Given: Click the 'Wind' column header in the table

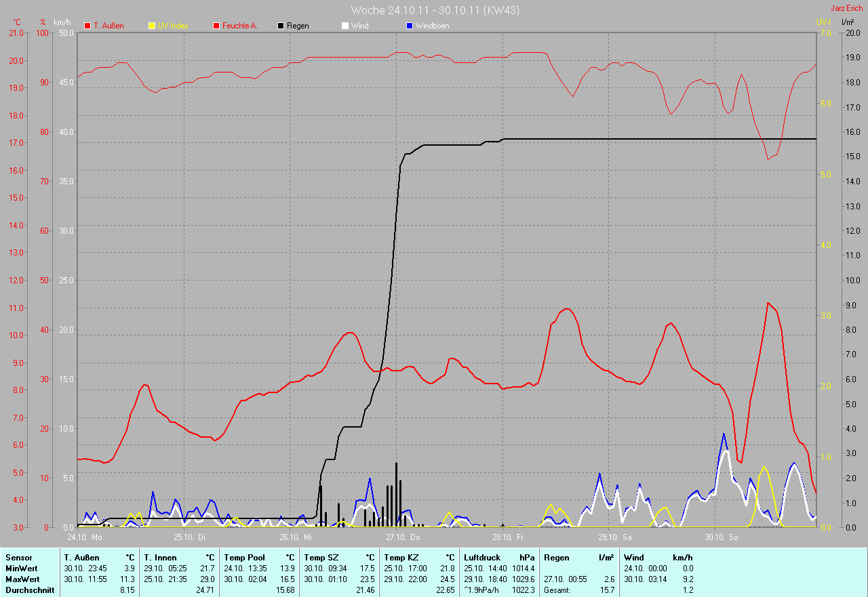Looking at the screenshot, I should click(634, 557).
